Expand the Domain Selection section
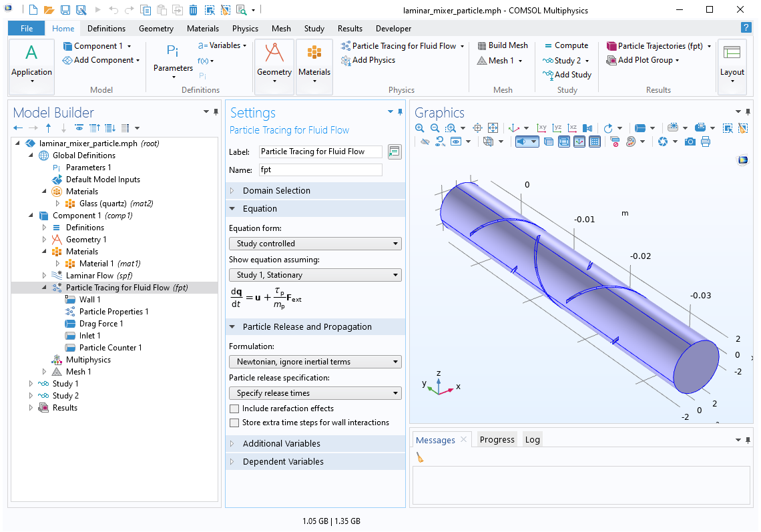 [x=276, y=191]
